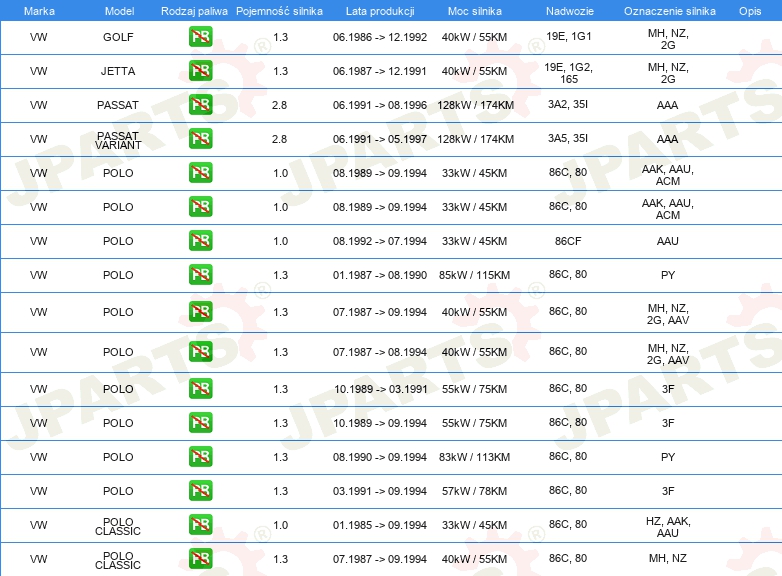
Task: Click the body code 3A5, 35I
Action: [x=568, y=138]
